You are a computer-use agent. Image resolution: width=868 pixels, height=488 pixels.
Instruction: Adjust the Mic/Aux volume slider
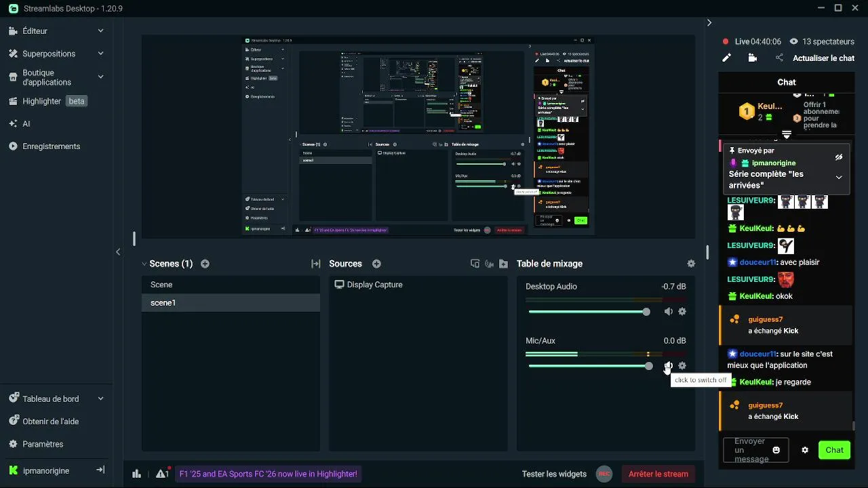click(589, 366)
